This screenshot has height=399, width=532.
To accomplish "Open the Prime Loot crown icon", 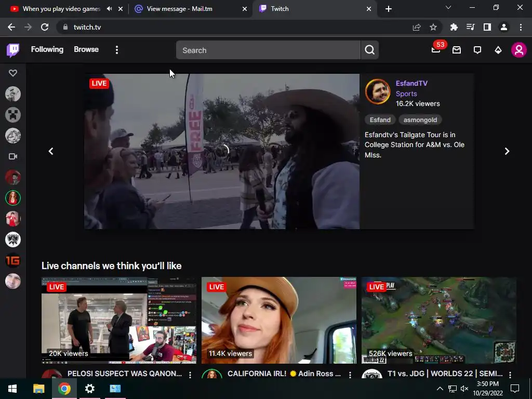I will (457, 50).
